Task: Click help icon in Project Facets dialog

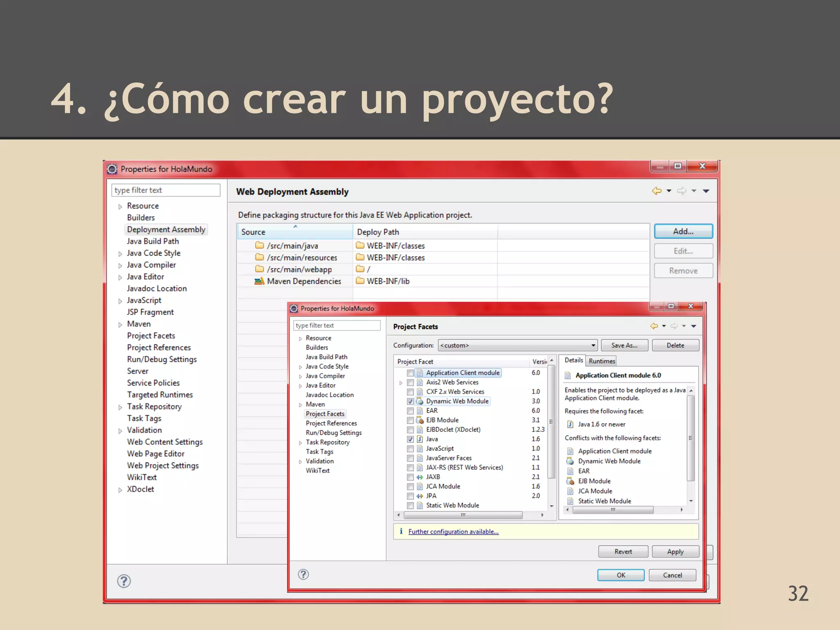Action: [x=303, y=574]
